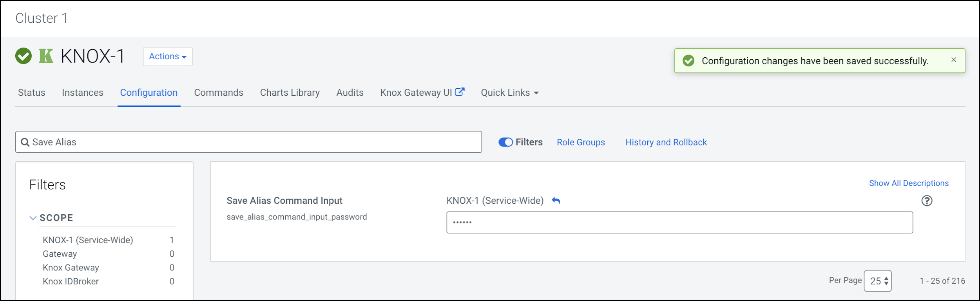This screenshot has width=980, height=301.
Task: Open the Charts Library tab
Action: tap(290, 93)
